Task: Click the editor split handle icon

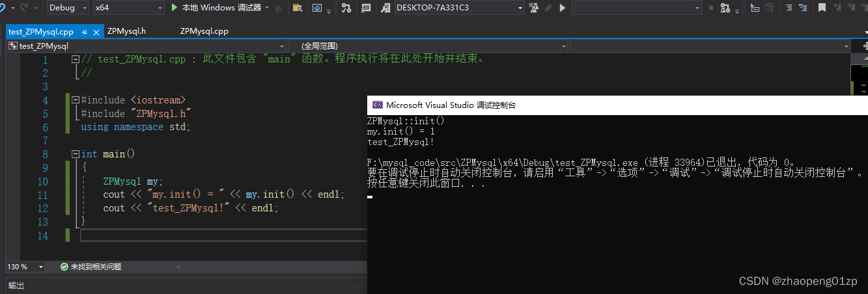Action: pyautogui.click(x=864, y=46)
